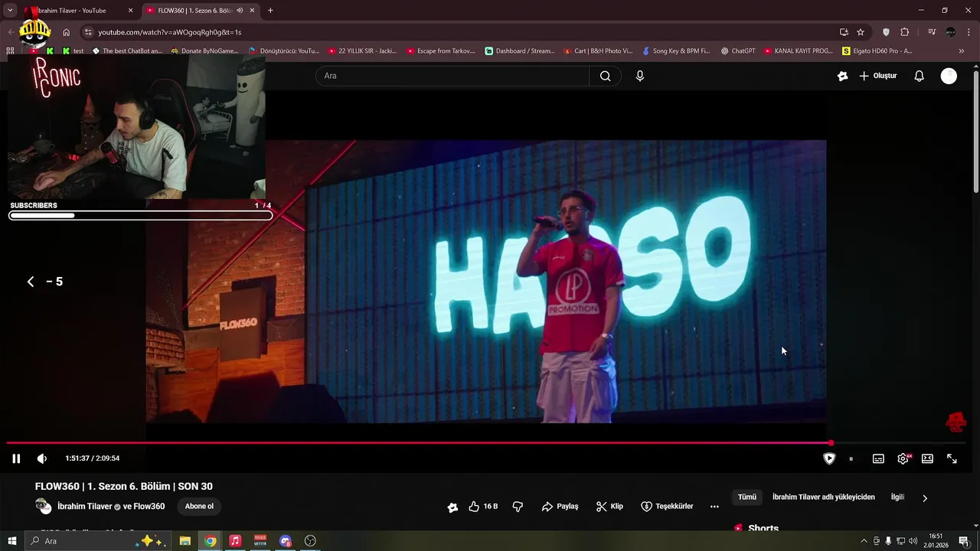Click install/cast icon in address bar
The height and width of the screenshot is (551, 980).
pyautogui.click(x=844, y=32)
